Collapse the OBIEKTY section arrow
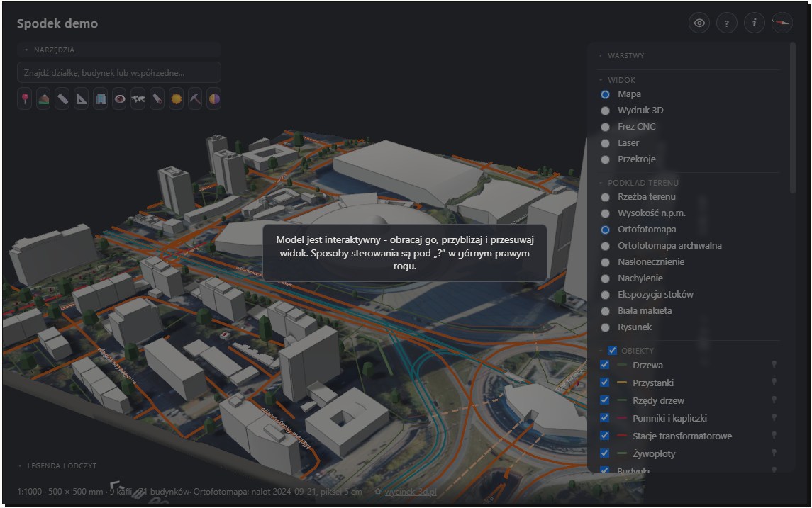 [601, 350]
